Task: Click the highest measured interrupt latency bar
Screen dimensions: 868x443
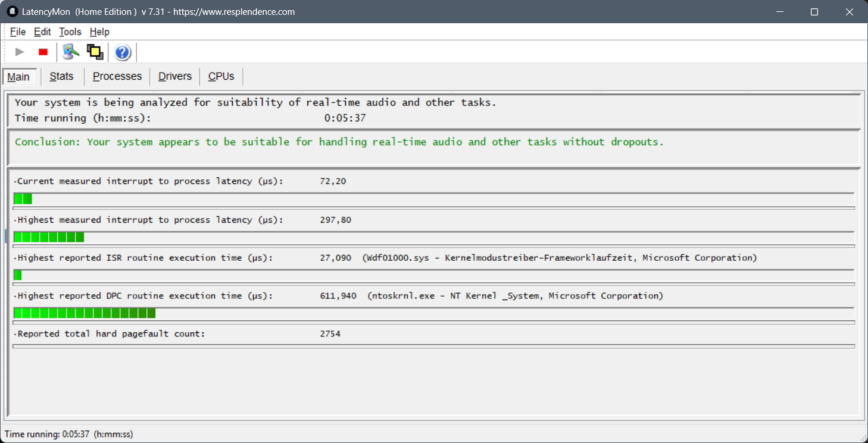Action: pyautogui.click(x=49, y=237)
